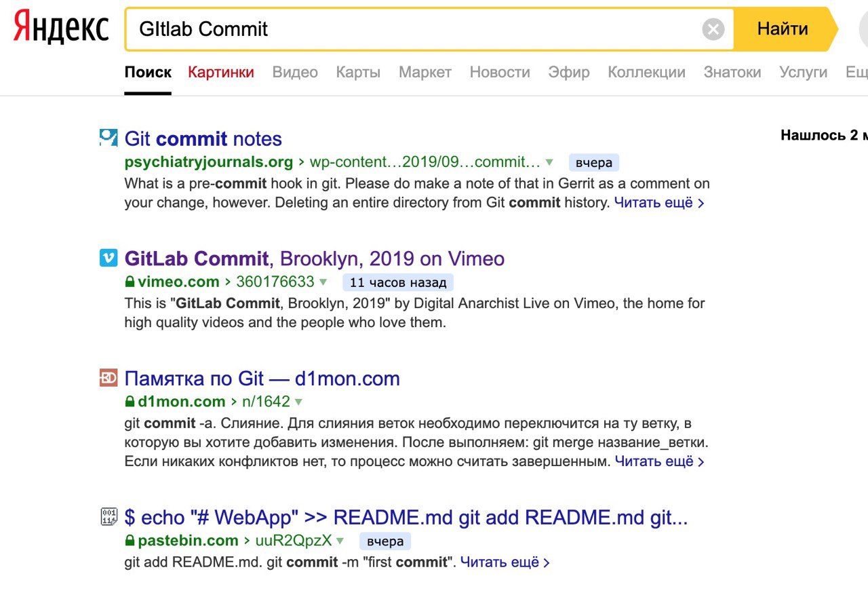Open the '$ echo "# WebApp"' pastebin result

coord(406,518)
